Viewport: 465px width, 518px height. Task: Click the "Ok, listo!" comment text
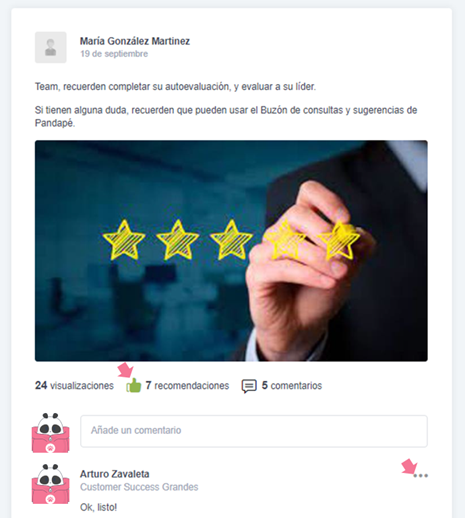tap(98, 507)
